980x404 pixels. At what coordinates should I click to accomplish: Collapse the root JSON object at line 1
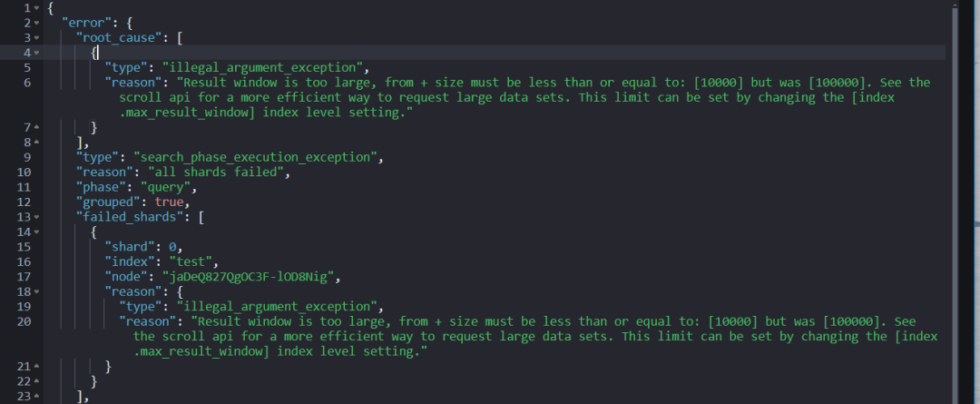pos(35,7)
